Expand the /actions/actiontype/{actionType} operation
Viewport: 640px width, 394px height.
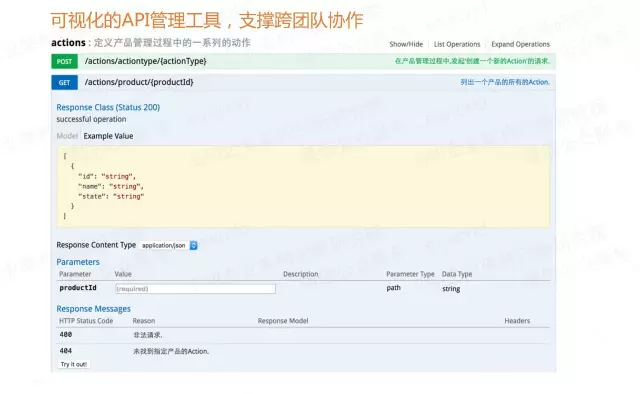coord(145,61)
